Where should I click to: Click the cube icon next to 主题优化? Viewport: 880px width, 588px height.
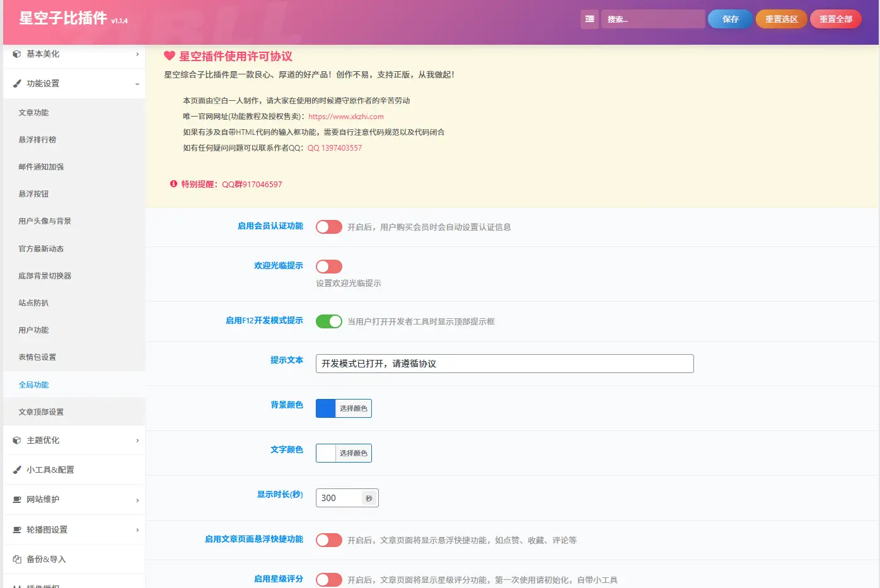pyautogui.click(x=17, y=441)
